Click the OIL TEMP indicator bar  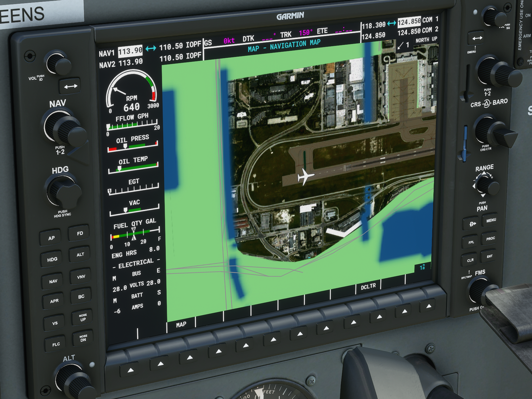click(x=134, y=168)
